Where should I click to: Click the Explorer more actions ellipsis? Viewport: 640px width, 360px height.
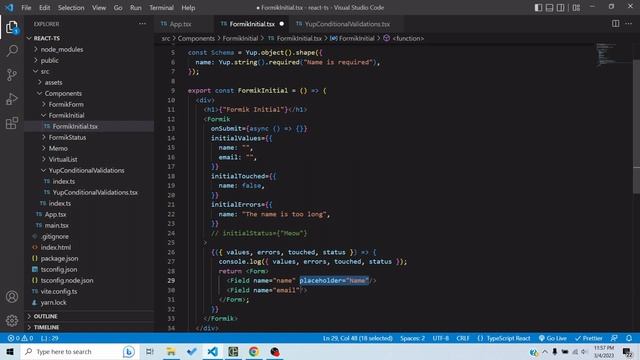coord(142,24)
